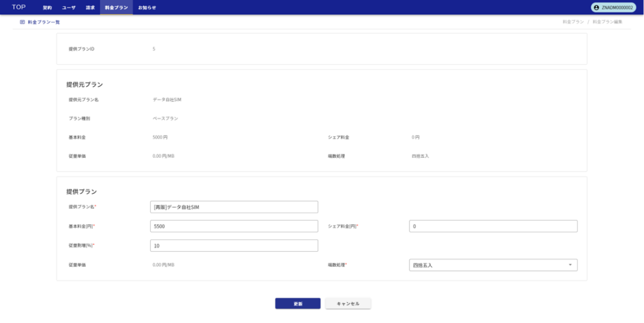The height and width of the screenshot is (323, 644).
Task: Click the 更新 button
Action: point(298,303)
